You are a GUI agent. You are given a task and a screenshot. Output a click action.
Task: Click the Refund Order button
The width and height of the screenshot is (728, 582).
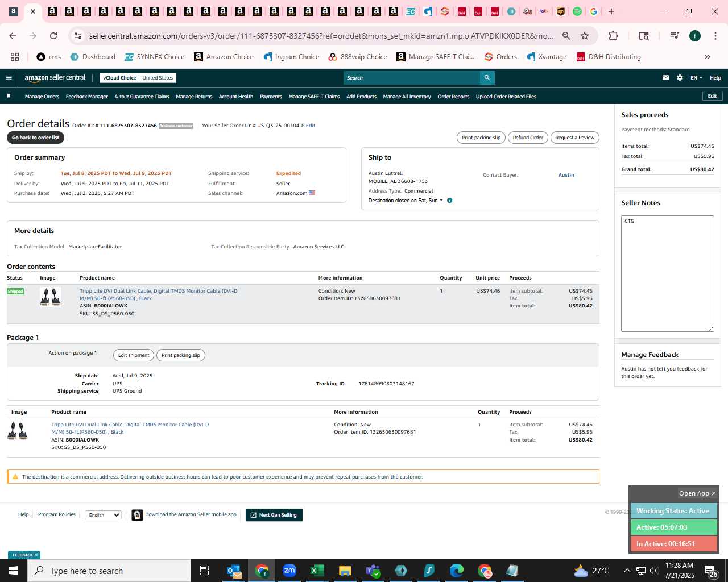528,138
